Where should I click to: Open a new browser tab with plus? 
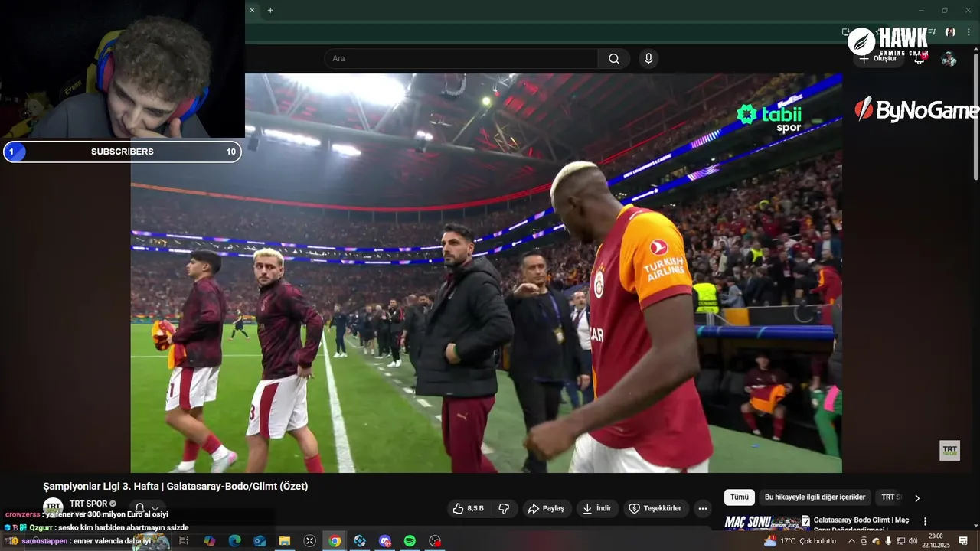tap(270, 10)
